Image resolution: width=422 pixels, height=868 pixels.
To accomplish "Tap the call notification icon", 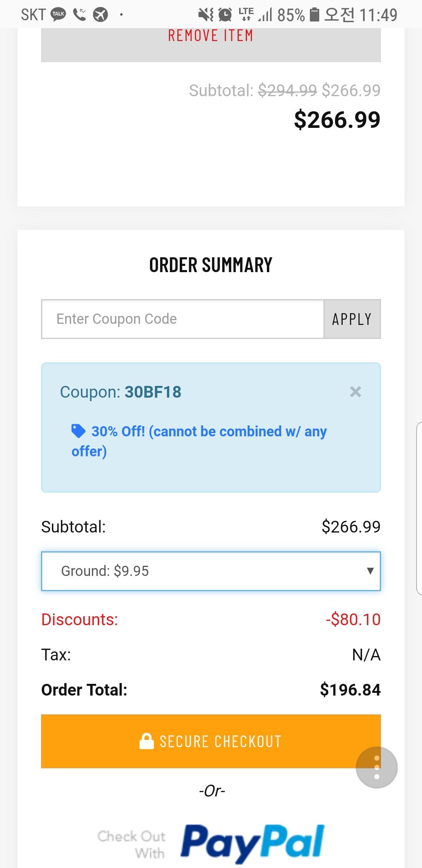I will [x=80, y=14].
